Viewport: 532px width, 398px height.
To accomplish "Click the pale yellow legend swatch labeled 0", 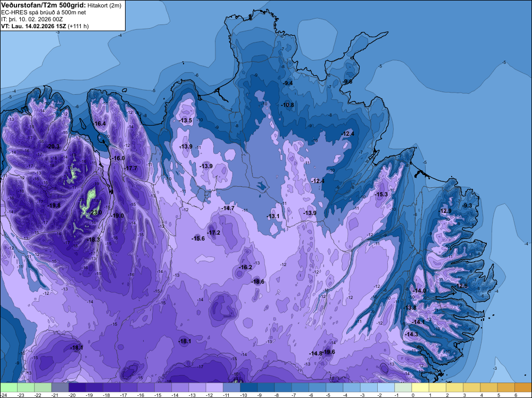I will point(420,387).
